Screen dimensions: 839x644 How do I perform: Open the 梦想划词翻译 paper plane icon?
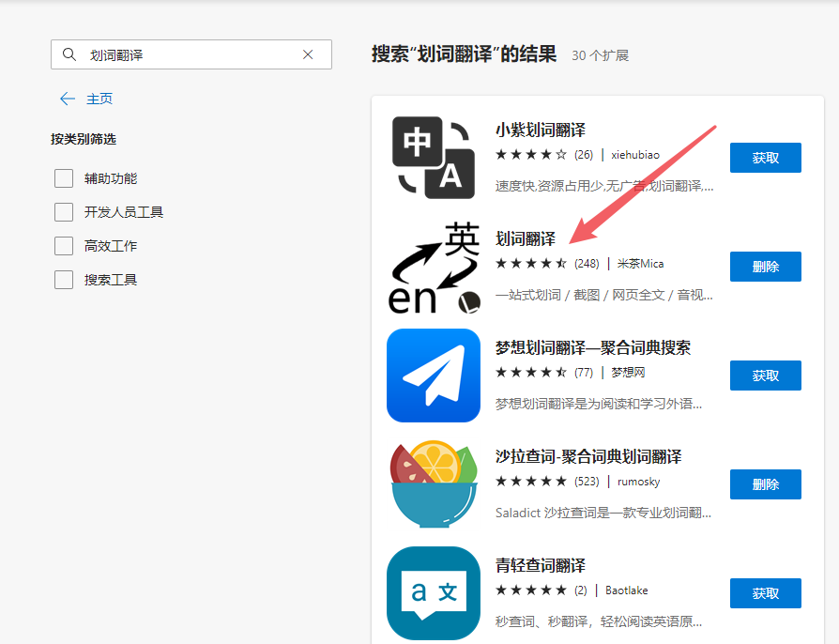(x=434, y=376)
